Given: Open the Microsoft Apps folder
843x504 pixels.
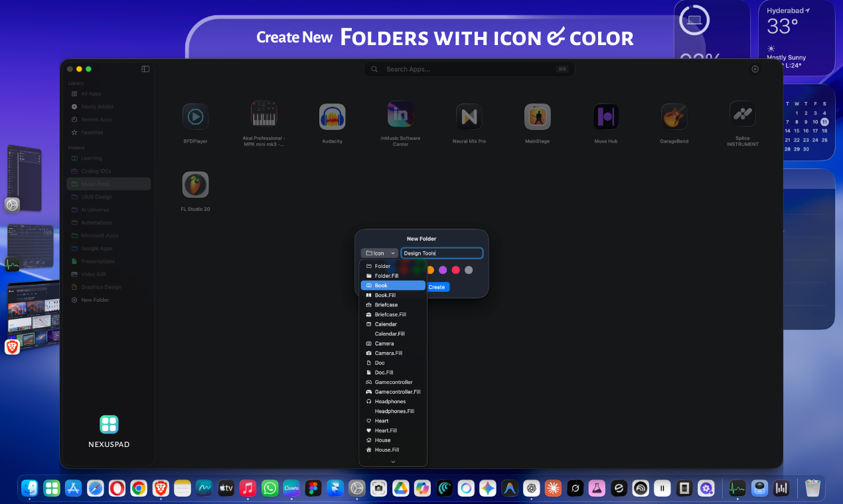Looking at the screenshot, I should click(x=109, y=235).
